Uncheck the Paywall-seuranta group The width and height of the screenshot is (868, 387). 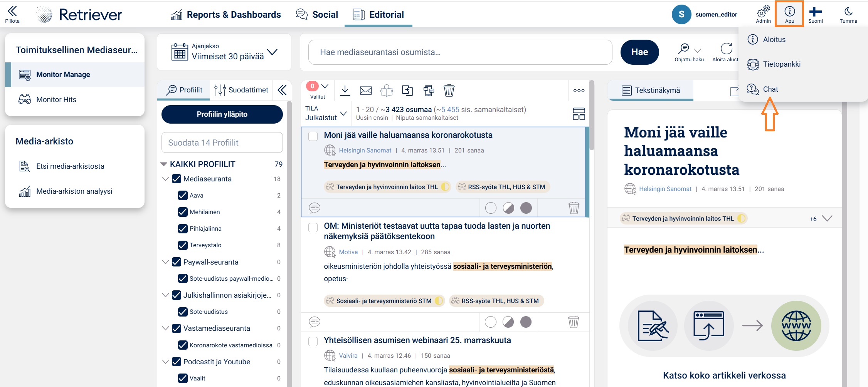pos(177,262)
